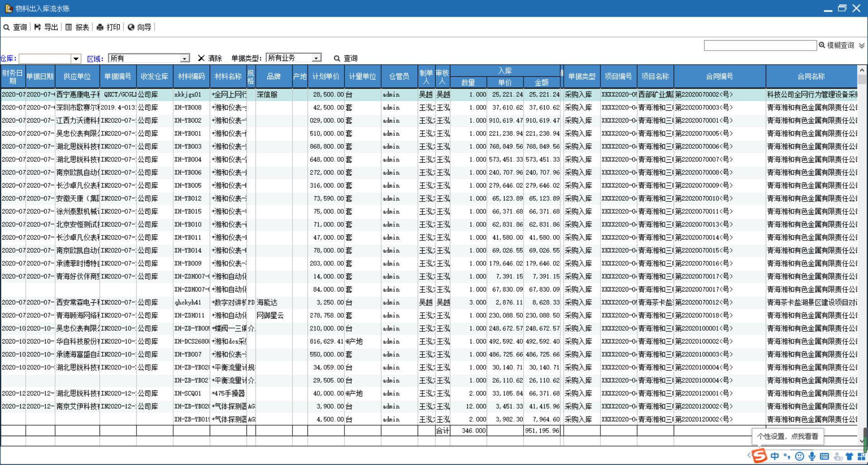868x465 pixels.
Task: Export data with the 导出 button
Action: coord(46,27)
